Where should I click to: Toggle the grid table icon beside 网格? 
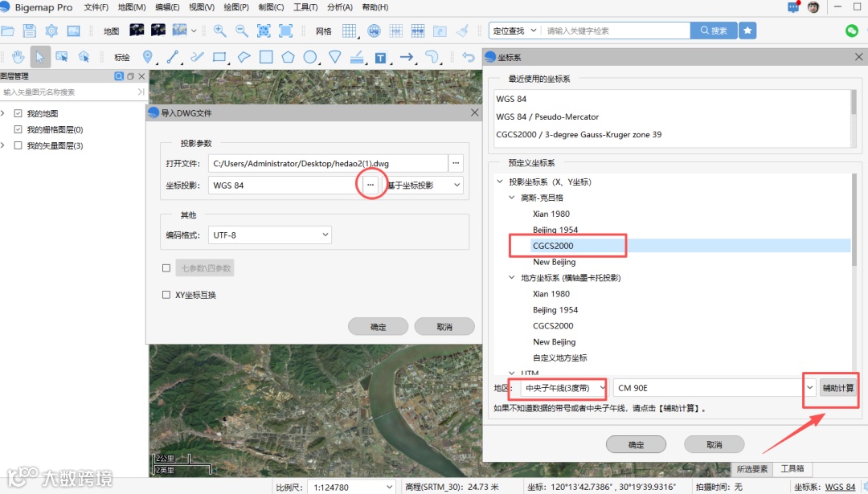[350, 31]
